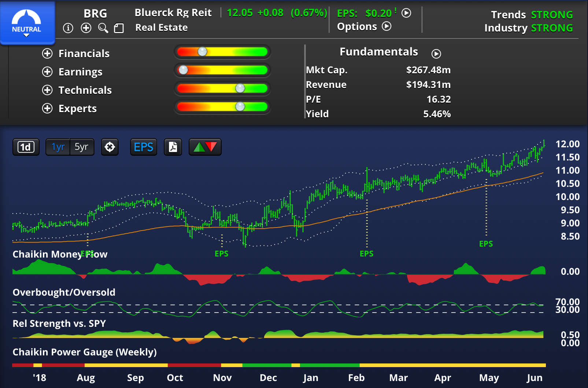This screenshot has height=388, width=588.
Task: Toggle the 1d chart interval button
Action: tap(26, 147)
